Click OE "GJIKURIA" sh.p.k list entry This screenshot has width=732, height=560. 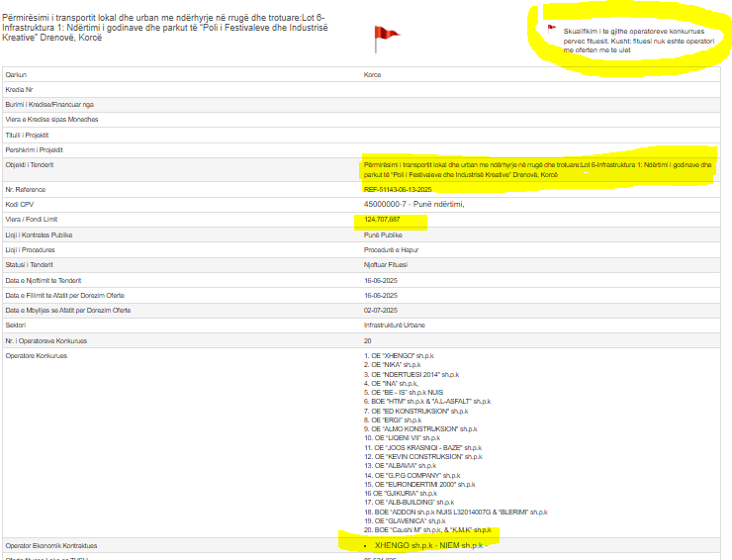coord(401,492)
